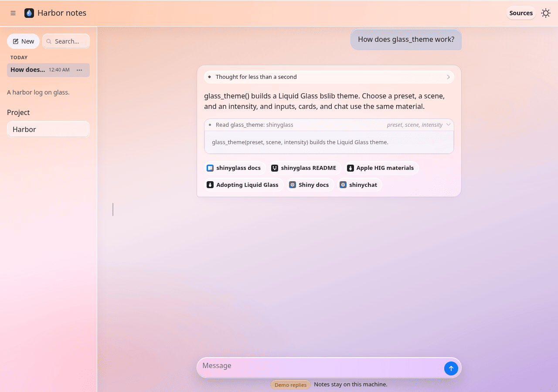Click the 'Harbor notes' title text
The image size is (558, 392).
pos(62,13)
